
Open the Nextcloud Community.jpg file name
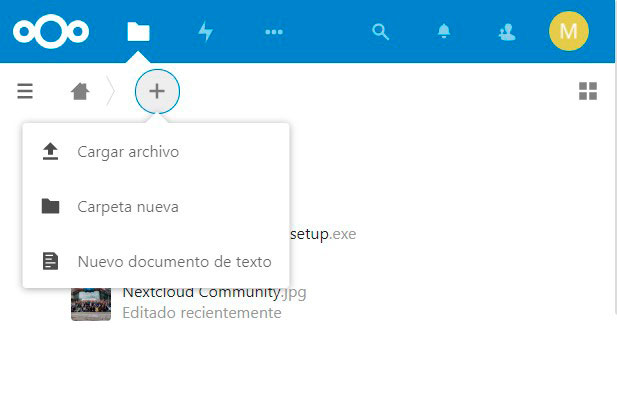(x=214, y=293)
